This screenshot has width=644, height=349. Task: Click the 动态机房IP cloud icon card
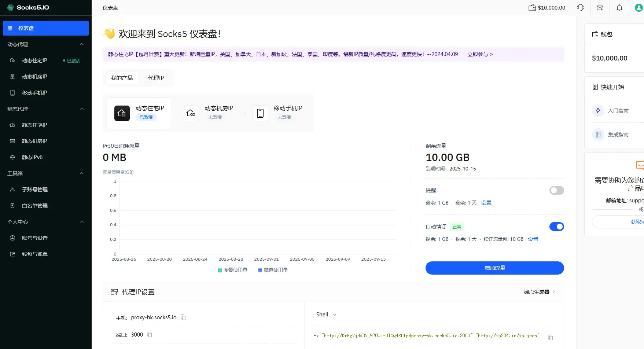(x=191, y=113)
